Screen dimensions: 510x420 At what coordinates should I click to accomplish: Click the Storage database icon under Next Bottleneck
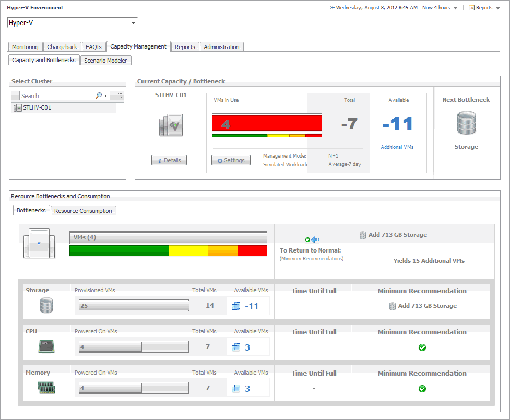click(466, 123)
